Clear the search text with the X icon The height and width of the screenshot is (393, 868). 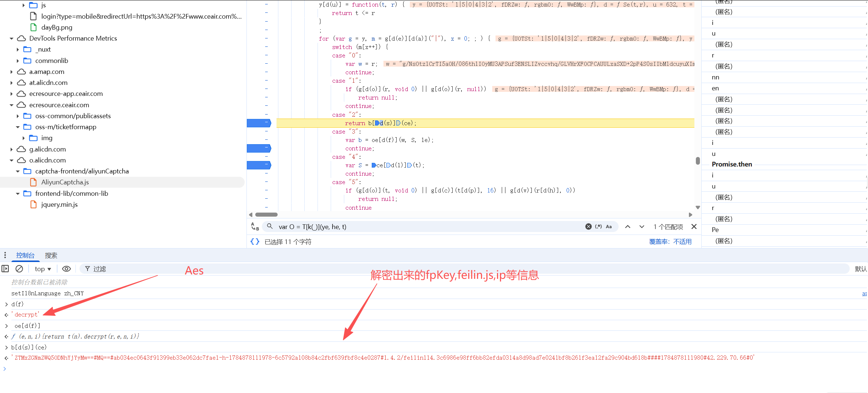click(588, 227)
